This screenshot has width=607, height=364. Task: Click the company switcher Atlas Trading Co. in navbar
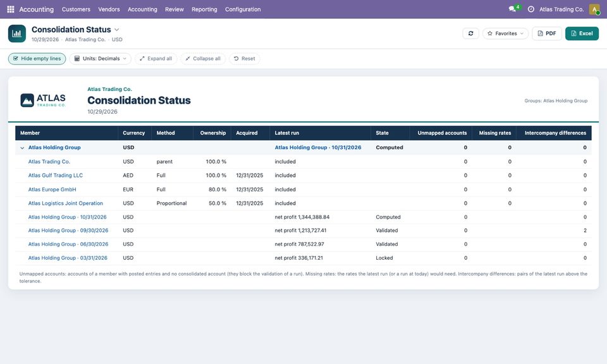[561, 9]
